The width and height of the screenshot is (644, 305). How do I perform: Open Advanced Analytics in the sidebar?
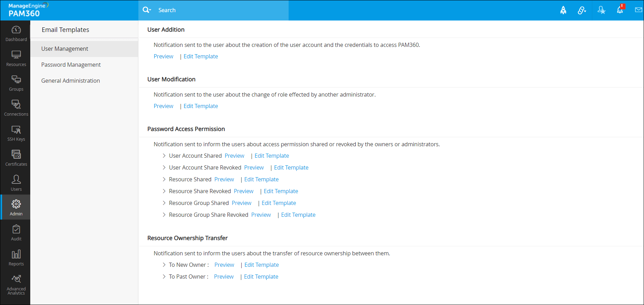point(16,285)
